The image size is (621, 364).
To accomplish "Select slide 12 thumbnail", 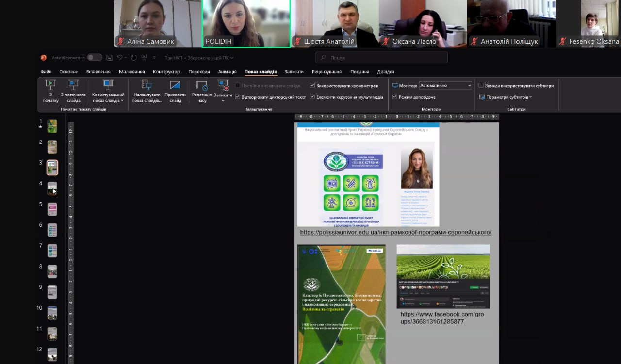I will (52, 354).
